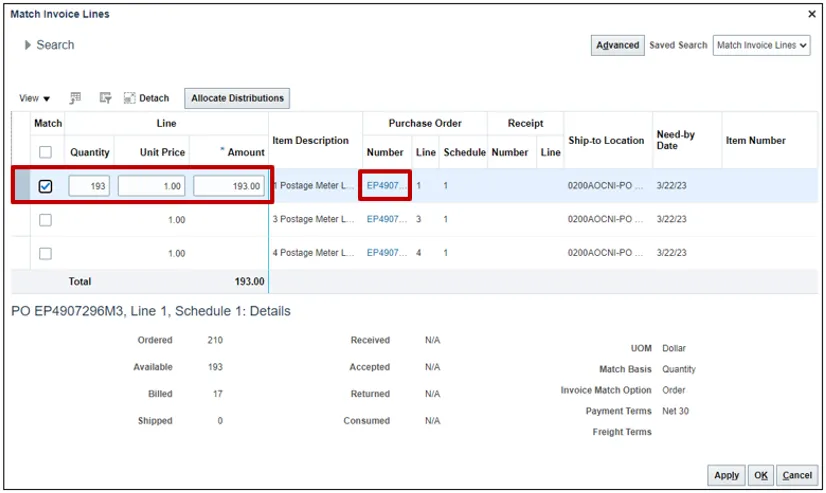Click the Quantity field showing 193
Viewport: 826px width, 493px height.
coord(90,186)
